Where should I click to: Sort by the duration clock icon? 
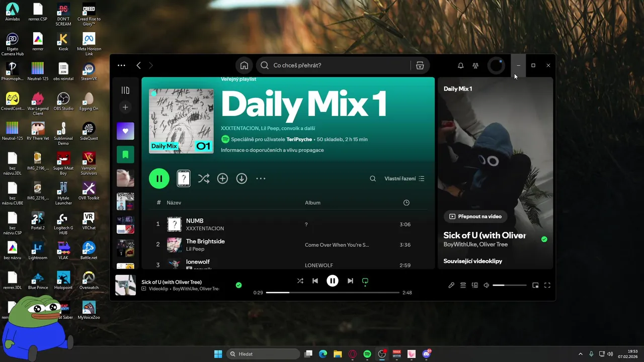(407, 203)
